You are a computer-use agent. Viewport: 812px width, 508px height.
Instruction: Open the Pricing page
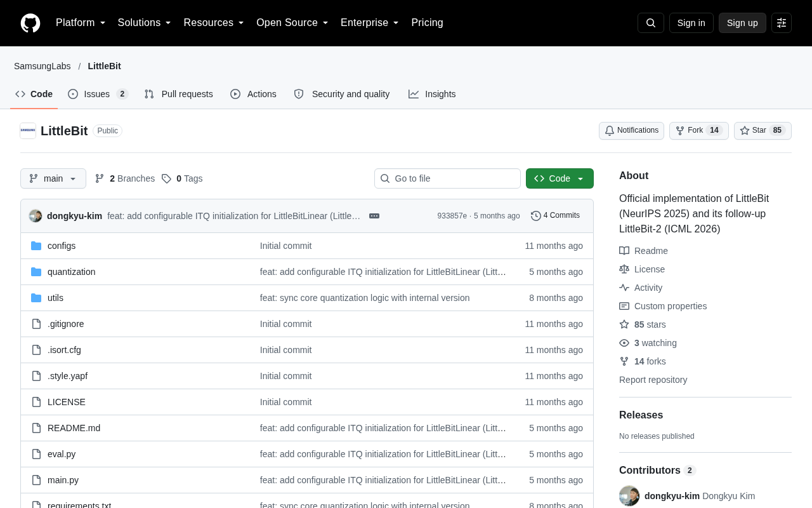[x=427, y=23]
